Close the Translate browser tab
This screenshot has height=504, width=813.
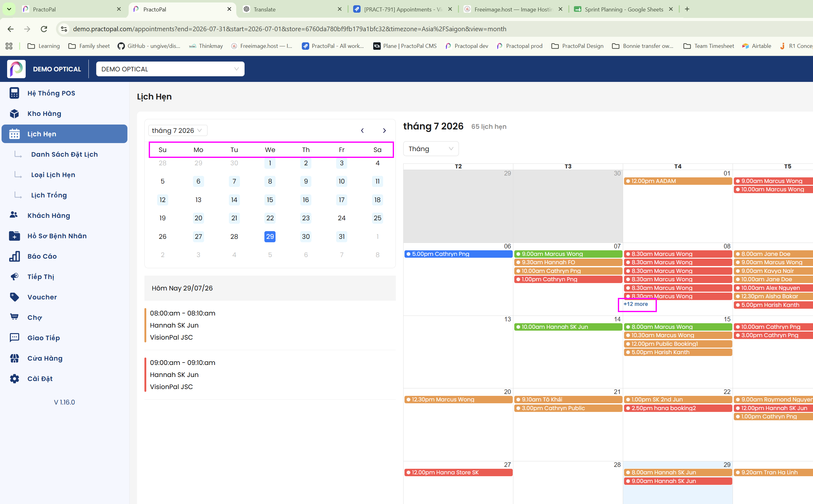[x=340, y=9]
